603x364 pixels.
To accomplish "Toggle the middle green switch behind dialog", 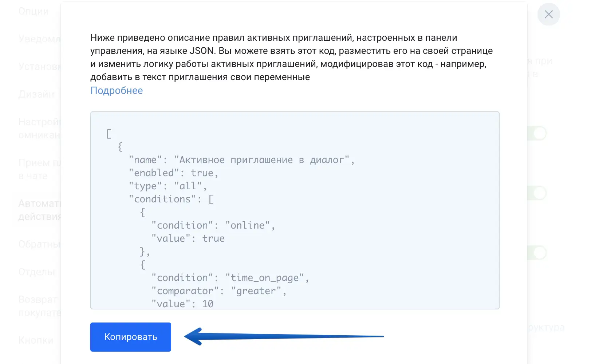I will click(x=537, y=193).
